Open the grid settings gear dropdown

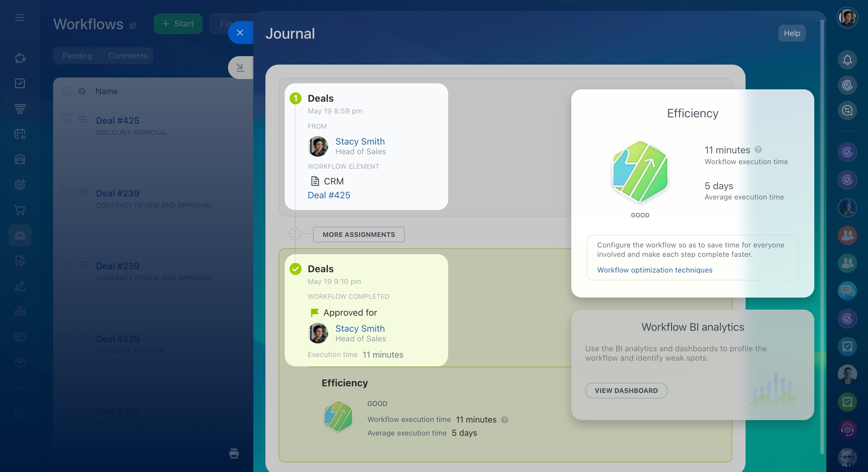coord(82,91)
